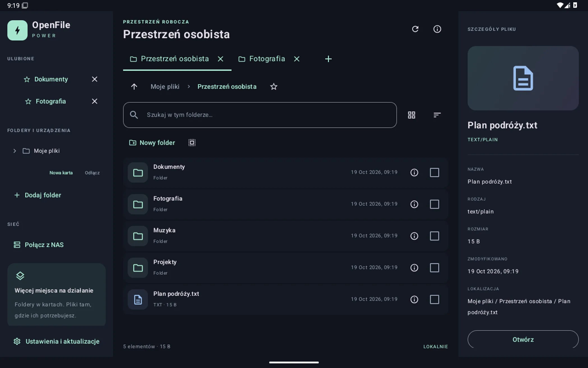The width and height of the screenshot is (588, 368).
Task: Check the Fotografia folder checkbox
Action: 435,204
